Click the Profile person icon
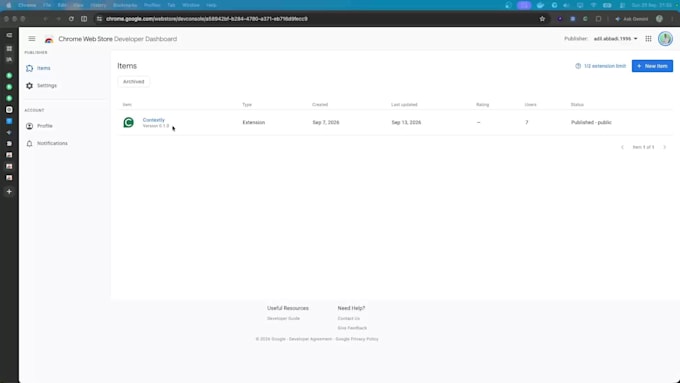 click(x=29, y=126)
